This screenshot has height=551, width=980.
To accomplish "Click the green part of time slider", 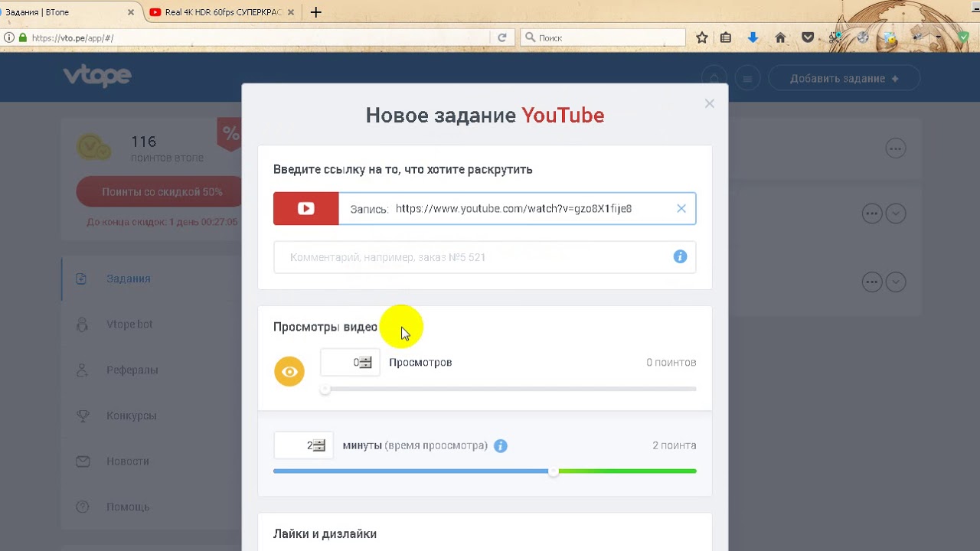I will 627,471.
